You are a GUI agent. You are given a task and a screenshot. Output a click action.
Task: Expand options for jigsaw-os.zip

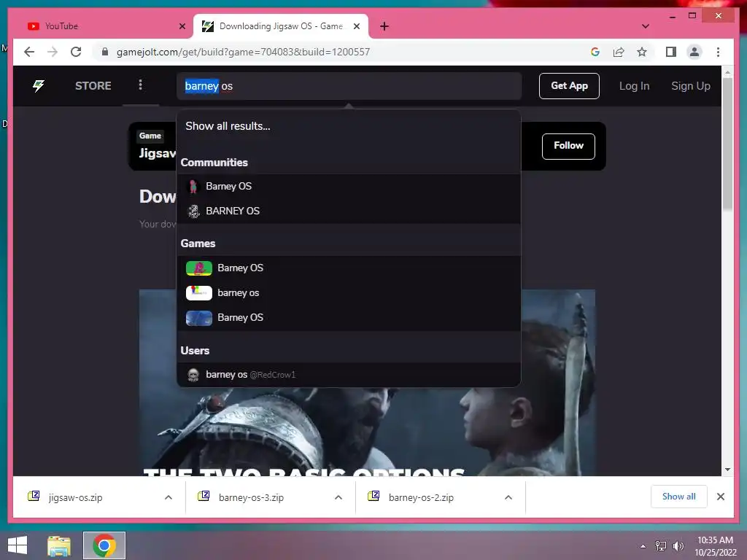169,497
